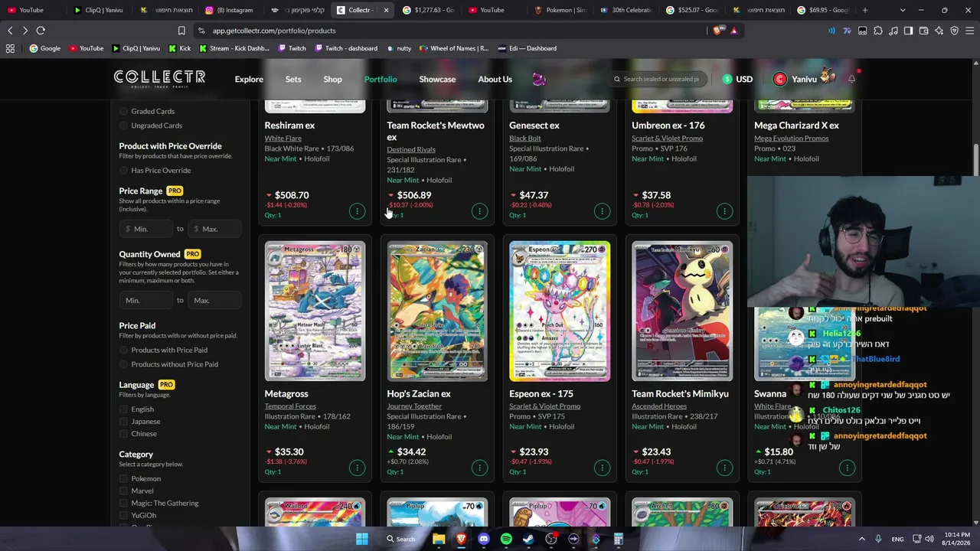Click the minimum Price Range field
This screenshot has height=551, width=980.
[x=145, y=229]
